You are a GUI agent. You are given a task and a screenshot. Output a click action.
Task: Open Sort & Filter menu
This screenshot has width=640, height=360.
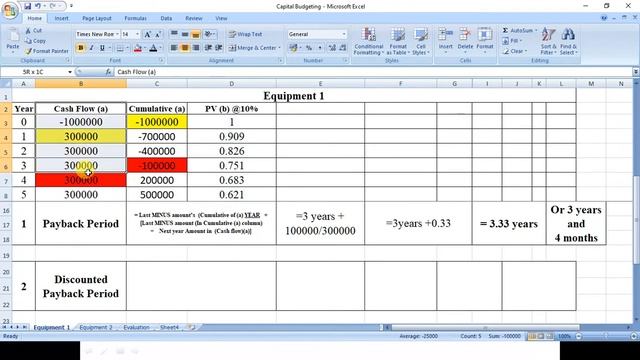(548, 41)
